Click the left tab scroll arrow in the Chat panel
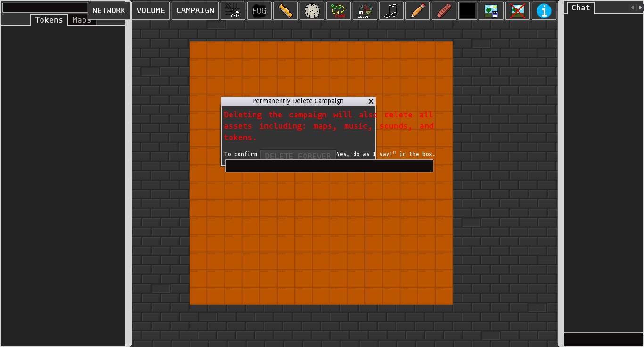 (632, 8)
